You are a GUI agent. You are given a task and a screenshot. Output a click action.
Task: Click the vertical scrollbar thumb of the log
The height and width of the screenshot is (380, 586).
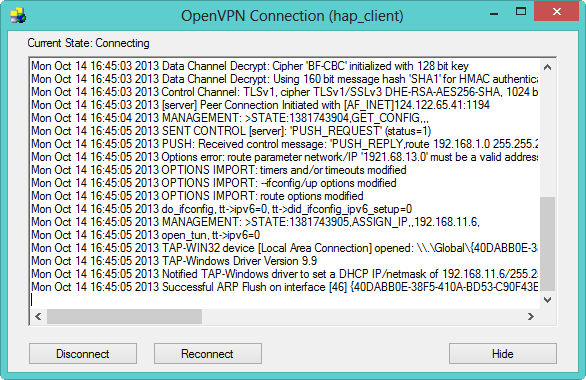(548, 244)
